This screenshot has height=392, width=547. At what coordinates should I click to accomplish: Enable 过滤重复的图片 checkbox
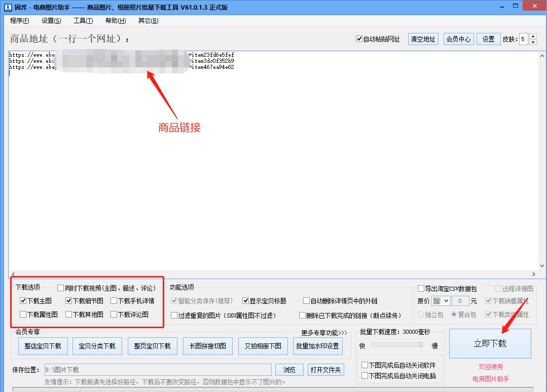pyautogui.click(x=174, y=316)
